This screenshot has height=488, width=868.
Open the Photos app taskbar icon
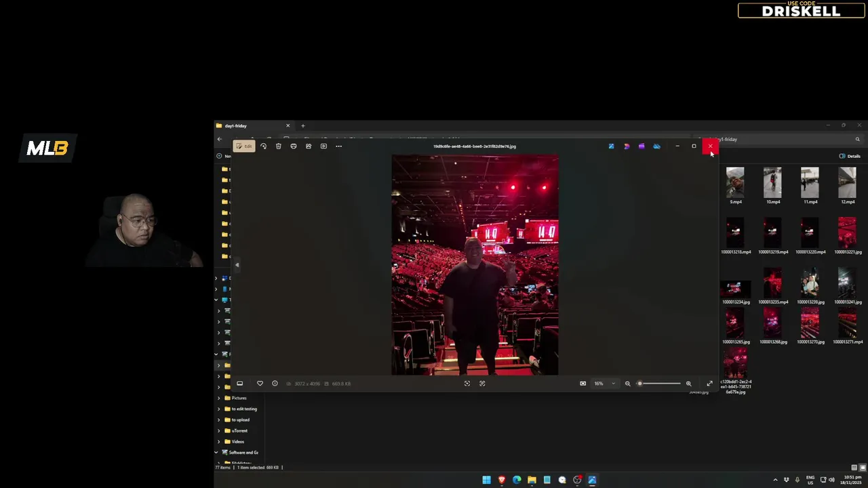[592, 480]
